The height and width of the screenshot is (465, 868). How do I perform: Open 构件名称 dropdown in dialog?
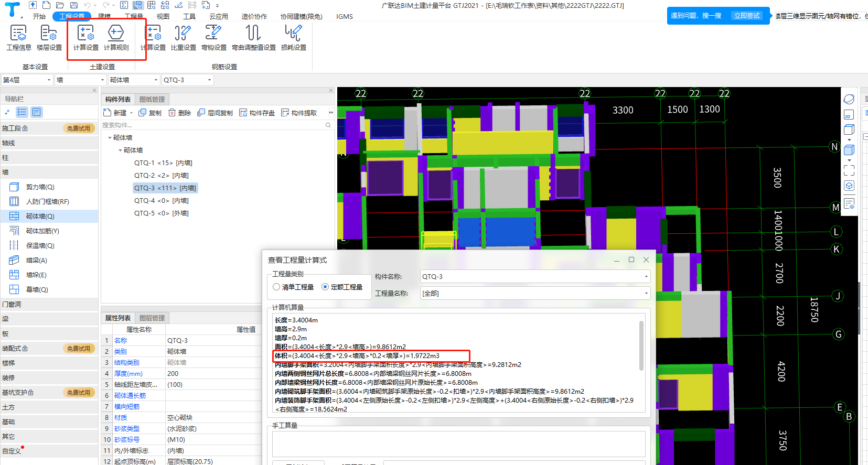click(535, 276)
